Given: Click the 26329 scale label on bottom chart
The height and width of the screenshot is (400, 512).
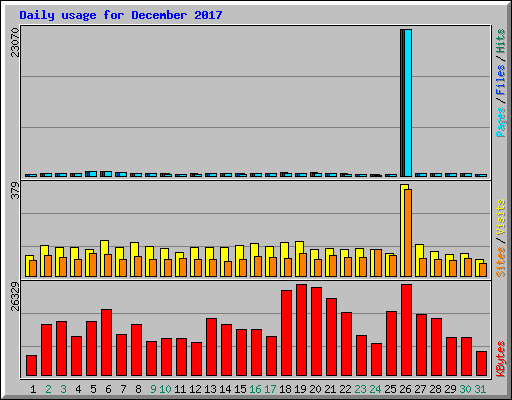Looking at the screenshot, I should pyautogui.click(x=15, y=297).
